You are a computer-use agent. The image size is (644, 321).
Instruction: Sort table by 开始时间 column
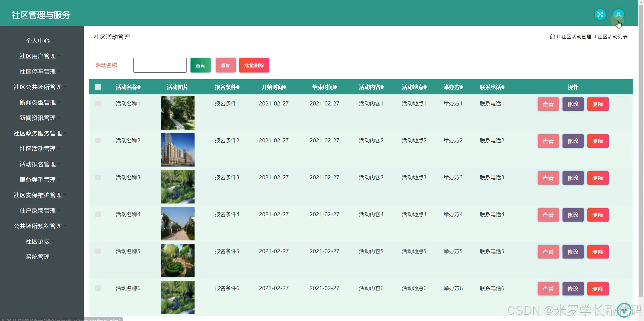pyautogui.click(x=274, y=87)
